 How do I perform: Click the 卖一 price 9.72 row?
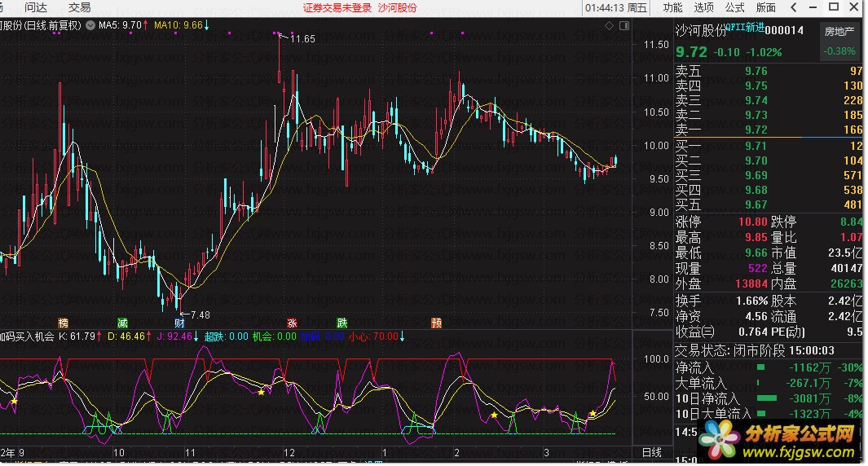click(x=769, y=130)
